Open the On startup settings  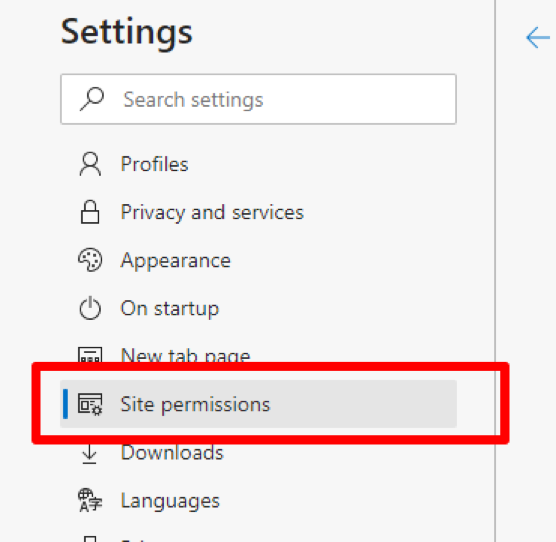tap(258, 308)
